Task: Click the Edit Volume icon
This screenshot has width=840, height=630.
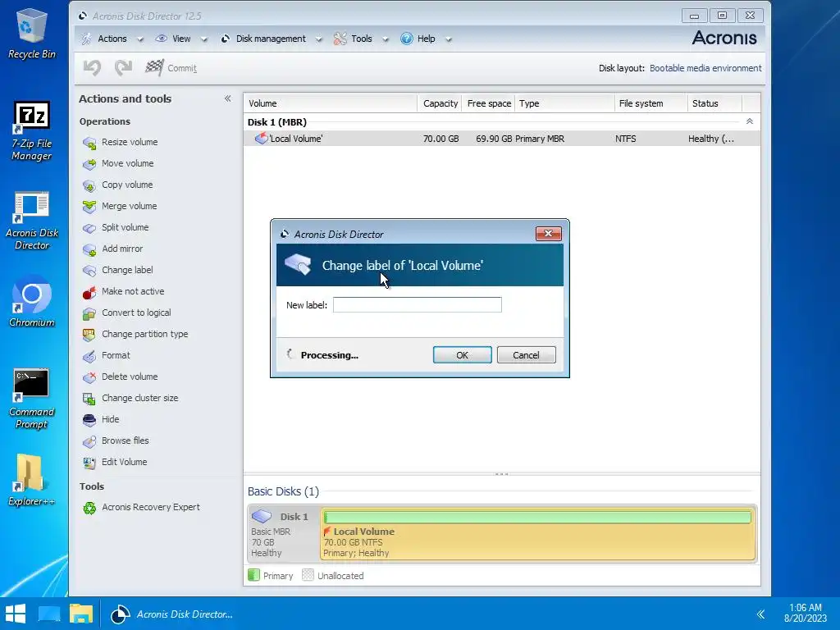Action: point(89,463)
